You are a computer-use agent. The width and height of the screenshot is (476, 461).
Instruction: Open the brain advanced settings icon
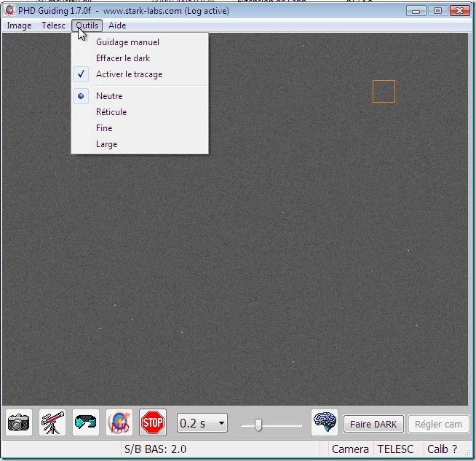tap(325, 422)
